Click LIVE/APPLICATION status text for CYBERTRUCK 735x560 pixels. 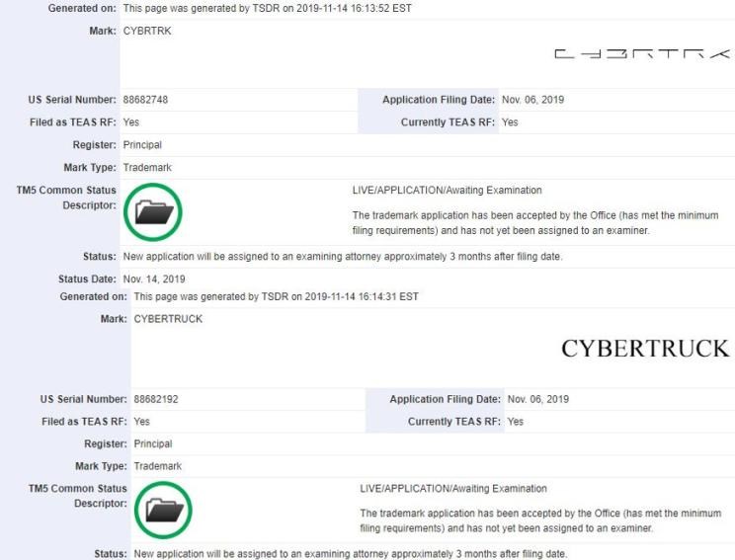pyautogui.click(x=453, y=488)
